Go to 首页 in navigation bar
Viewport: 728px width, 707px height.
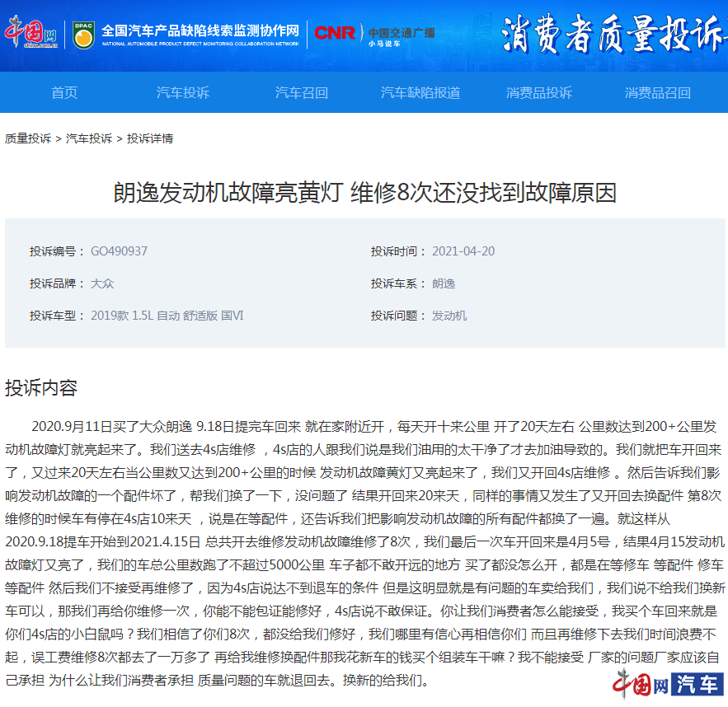pyautogui.click(x=64, y=93)
